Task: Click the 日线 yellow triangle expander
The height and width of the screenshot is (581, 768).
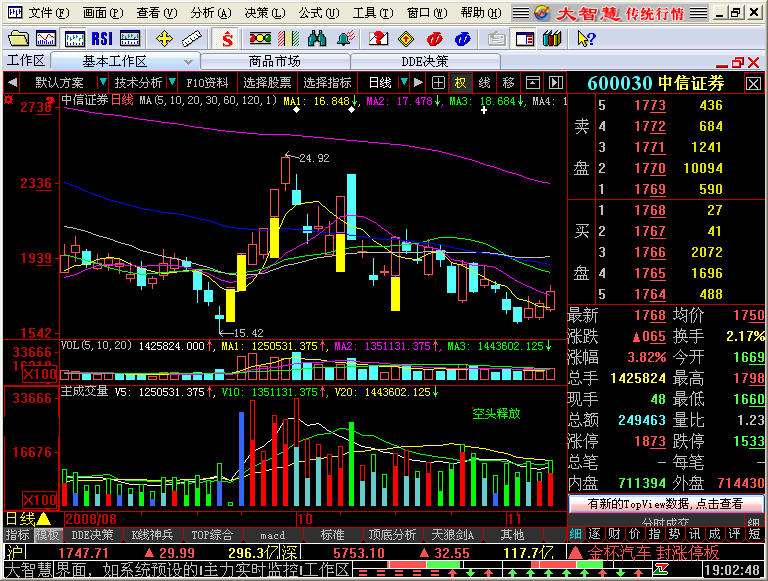Action: 43,519
